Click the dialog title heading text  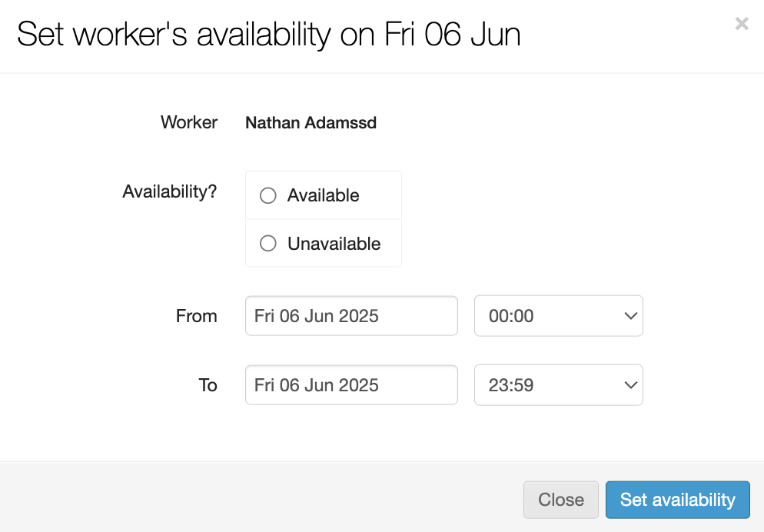(x=269, y=35)
